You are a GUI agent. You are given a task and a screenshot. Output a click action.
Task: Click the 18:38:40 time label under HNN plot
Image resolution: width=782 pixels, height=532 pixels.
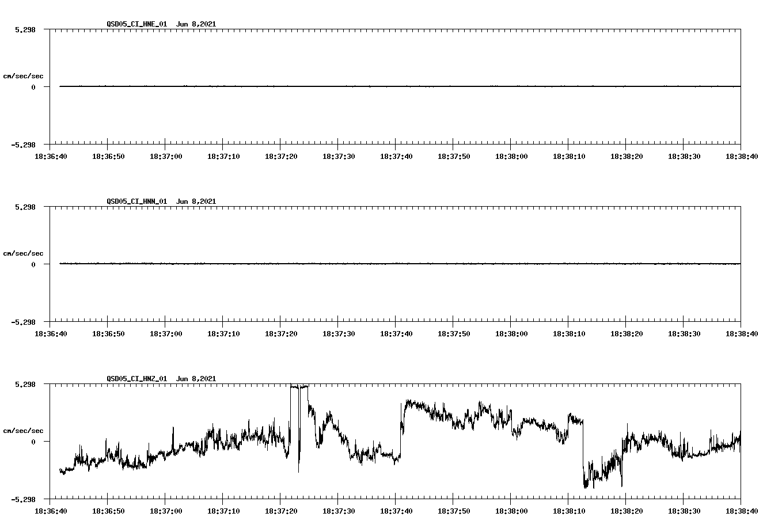pos(742,333)
